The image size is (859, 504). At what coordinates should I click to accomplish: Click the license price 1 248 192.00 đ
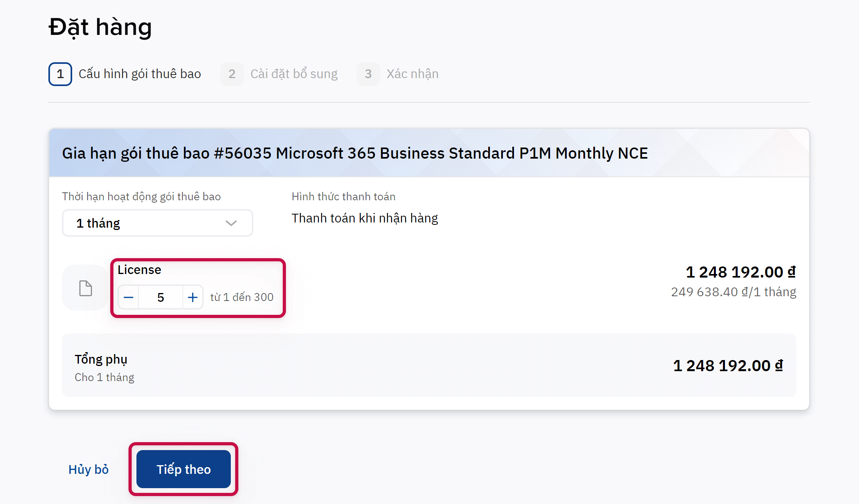pyautogui.click(x=740, y=272)
